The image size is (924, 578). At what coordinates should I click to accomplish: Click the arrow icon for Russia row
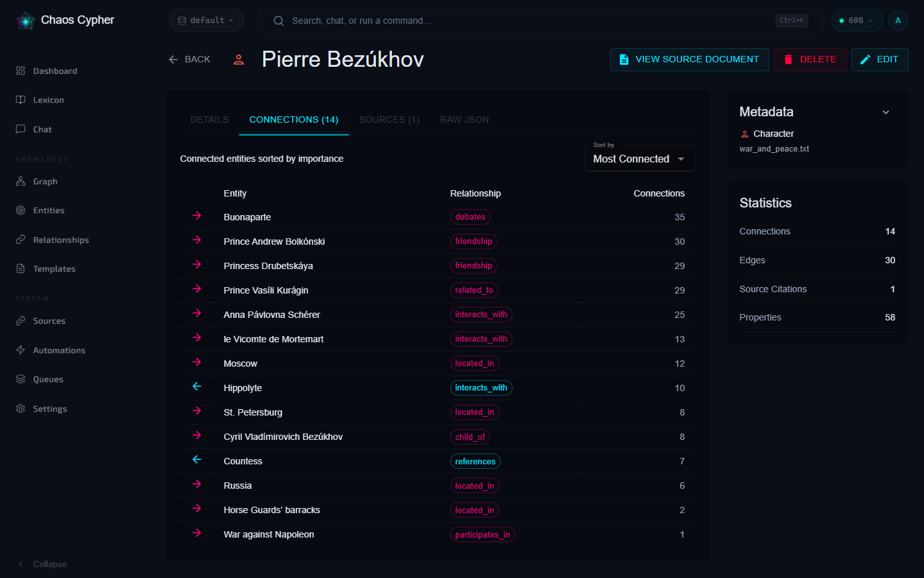point(197,484)
